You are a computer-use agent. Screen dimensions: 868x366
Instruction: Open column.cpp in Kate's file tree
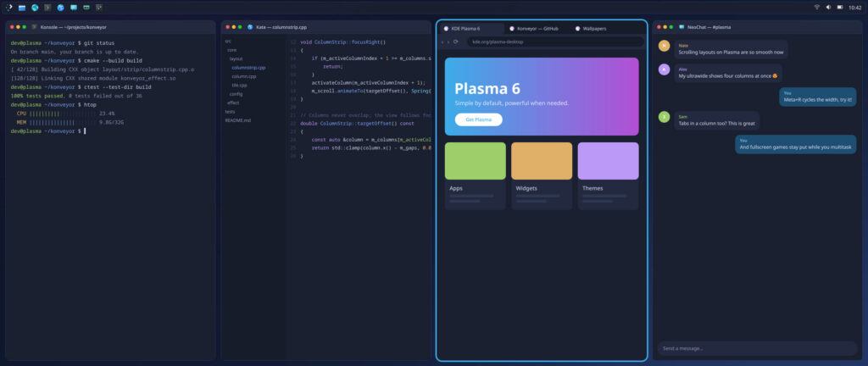pos(244,76)
